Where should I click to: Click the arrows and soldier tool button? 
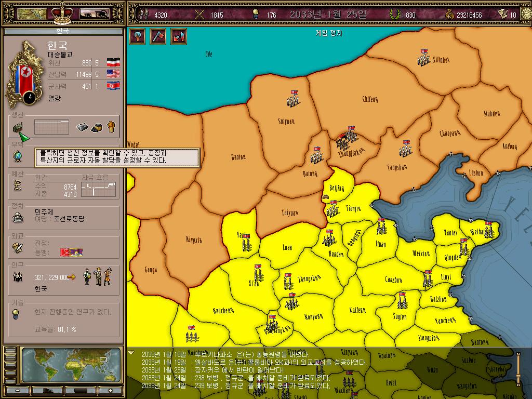click(x=179, y=36)
